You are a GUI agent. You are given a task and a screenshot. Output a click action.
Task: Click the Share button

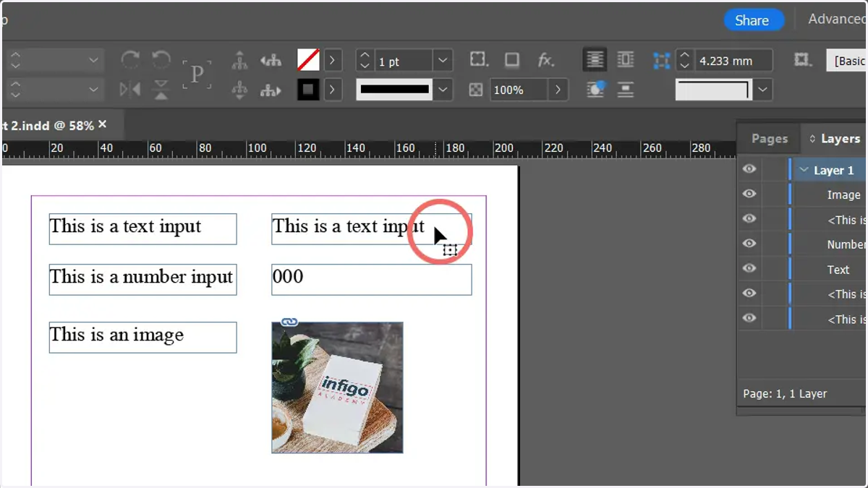pos(752,20)
